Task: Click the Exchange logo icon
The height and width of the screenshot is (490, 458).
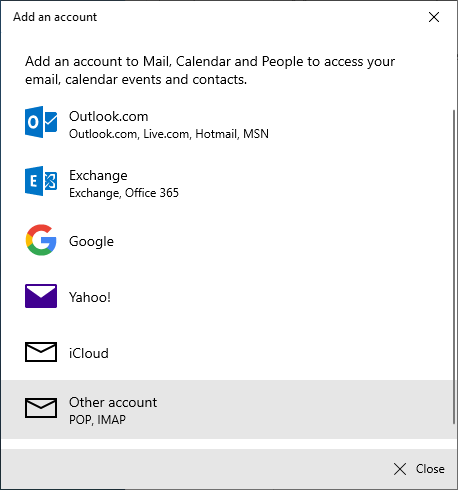Action: pyautogui.click(x=41, y=181)
